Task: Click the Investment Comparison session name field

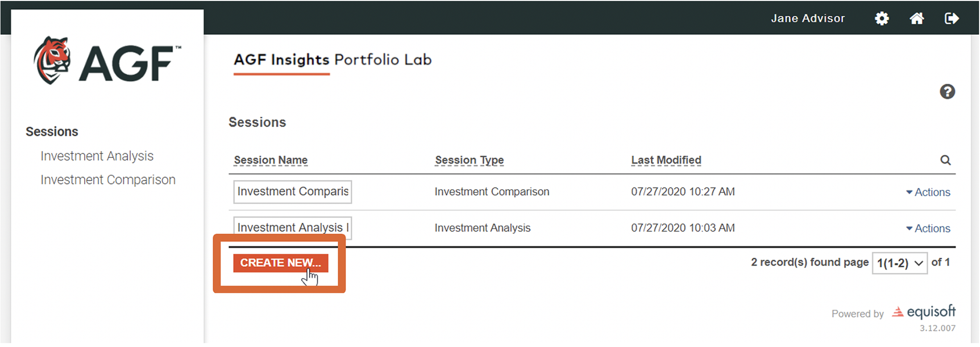Action: pyautogui.click(x=292, y=192)
